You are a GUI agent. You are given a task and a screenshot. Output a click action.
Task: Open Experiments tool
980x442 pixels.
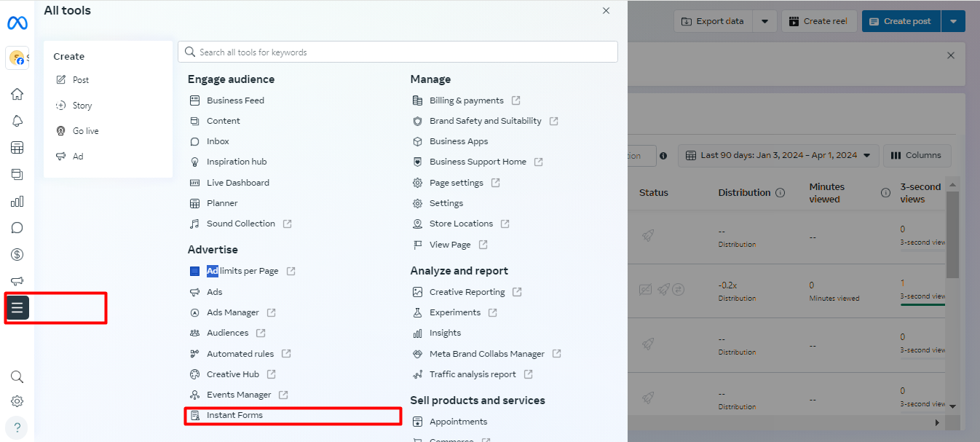[455, 312]
